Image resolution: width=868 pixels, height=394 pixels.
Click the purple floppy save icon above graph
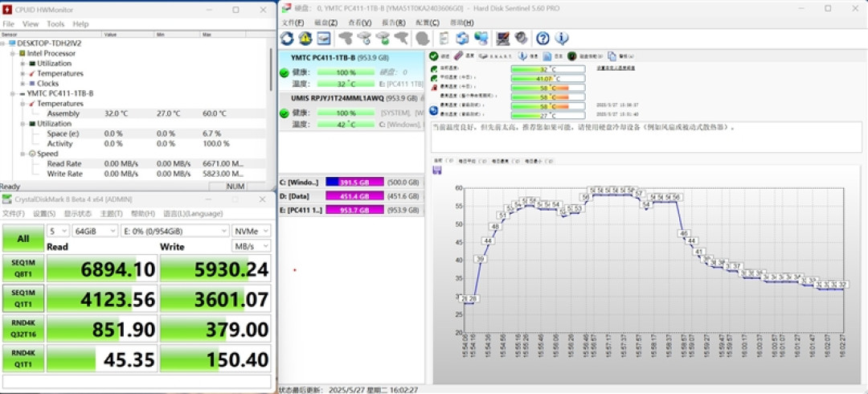point(436,170)
